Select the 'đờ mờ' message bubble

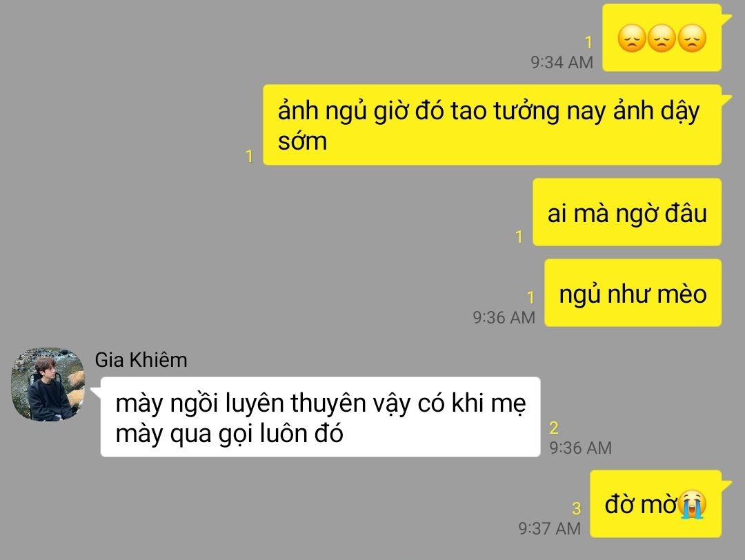[656, 504]
